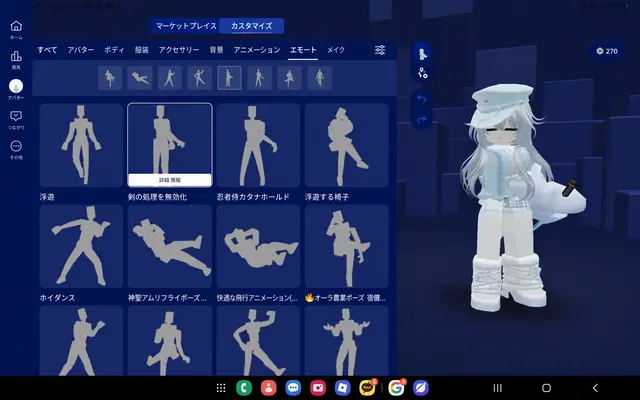Open the body type settings icon

click(x=422, y=73)
